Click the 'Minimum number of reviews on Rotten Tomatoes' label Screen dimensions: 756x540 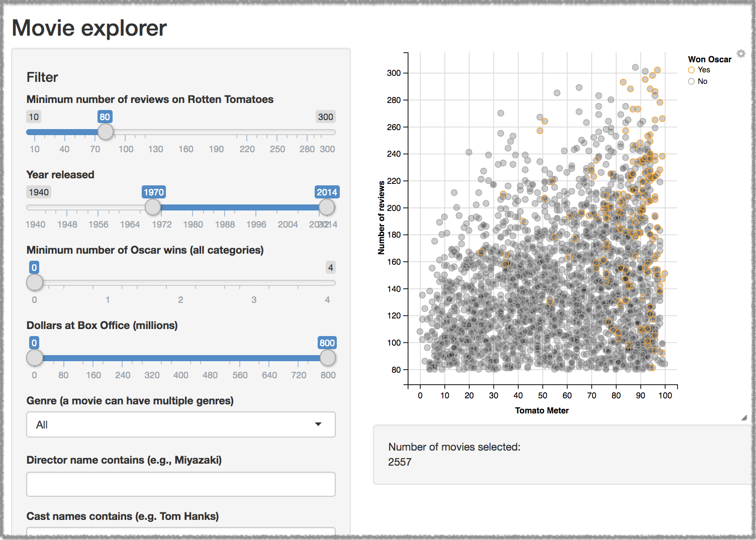pos(150,99)
